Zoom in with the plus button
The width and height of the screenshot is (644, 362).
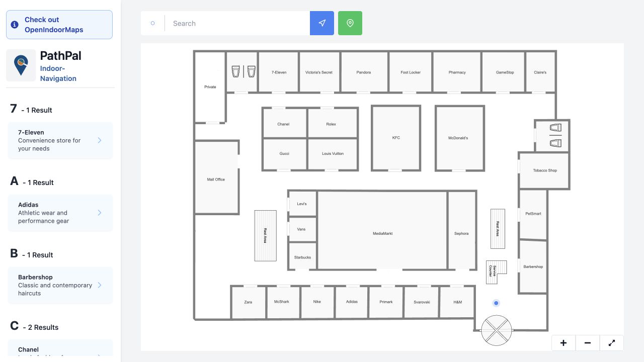[x=563, y=343]
